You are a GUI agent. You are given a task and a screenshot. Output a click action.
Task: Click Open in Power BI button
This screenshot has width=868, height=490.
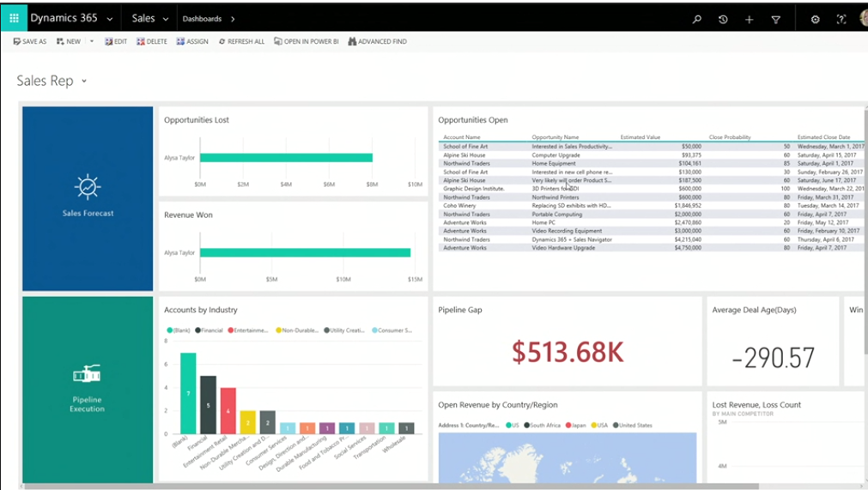(x=306, y=41)
